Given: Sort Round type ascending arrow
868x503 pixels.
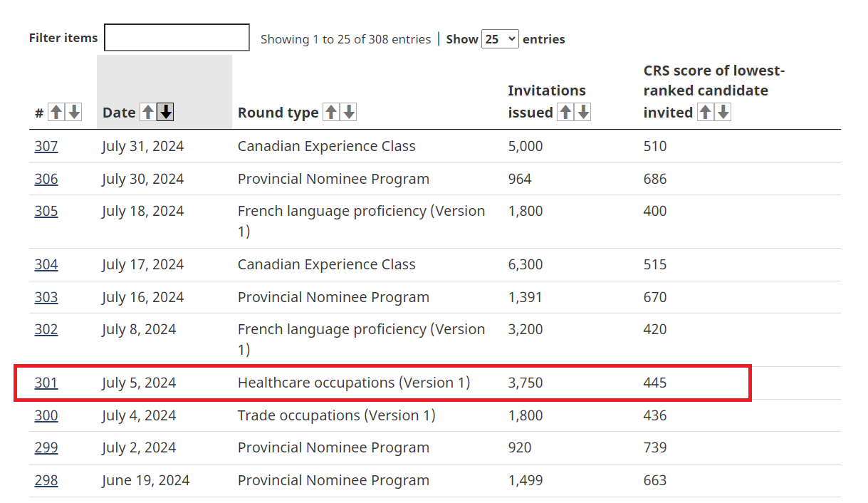Looking at the screenshot, I should [x=330, y=112].
